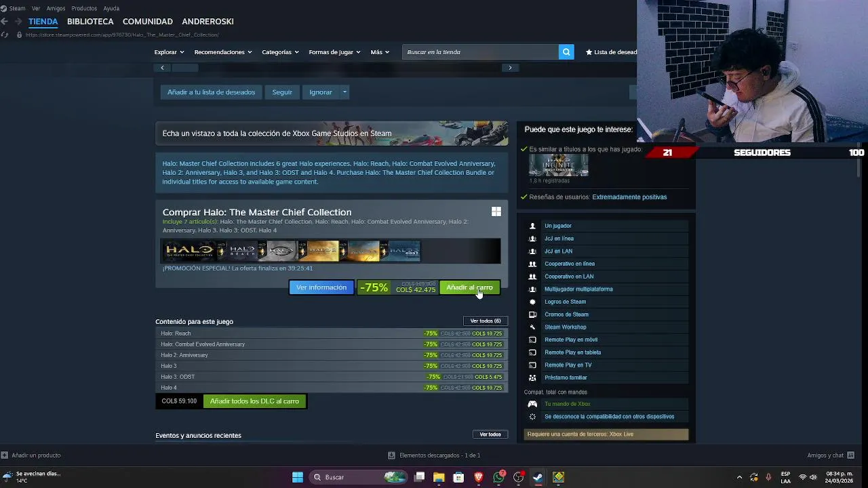868x488 pixels.
Task: Click the Steam forward navigation arrow
Action: [x=17, y=22]
